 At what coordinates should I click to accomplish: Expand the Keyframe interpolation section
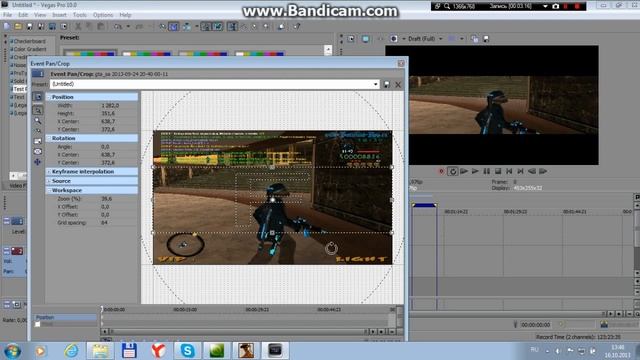(x=49, y=171)
